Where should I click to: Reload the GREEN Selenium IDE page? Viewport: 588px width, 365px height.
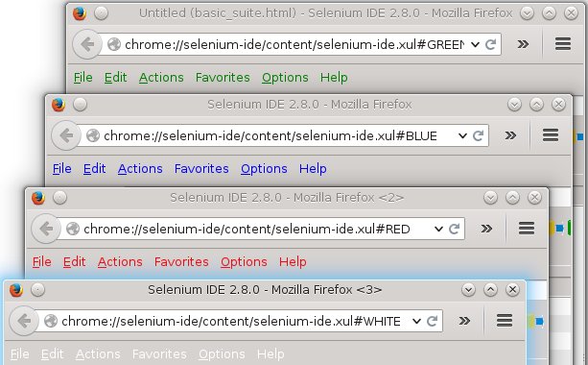pyautogui.click(x=490, y=44)
